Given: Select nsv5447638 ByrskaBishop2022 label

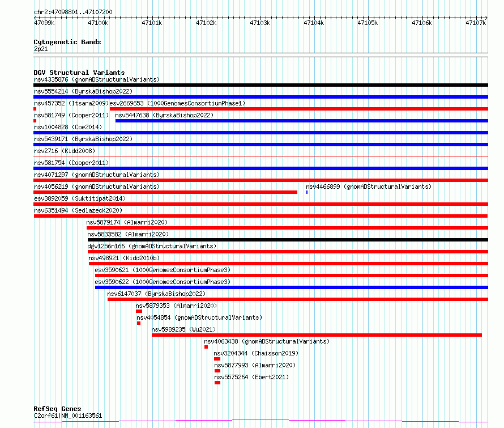Looking at the screenshot, I should point(164,115).
